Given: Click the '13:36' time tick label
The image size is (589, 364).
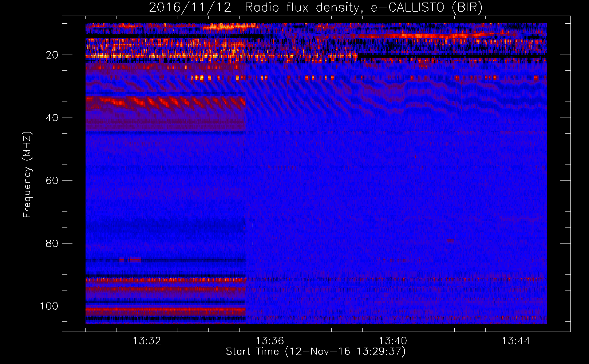Looking at the screenshot, I should [270, 341].
